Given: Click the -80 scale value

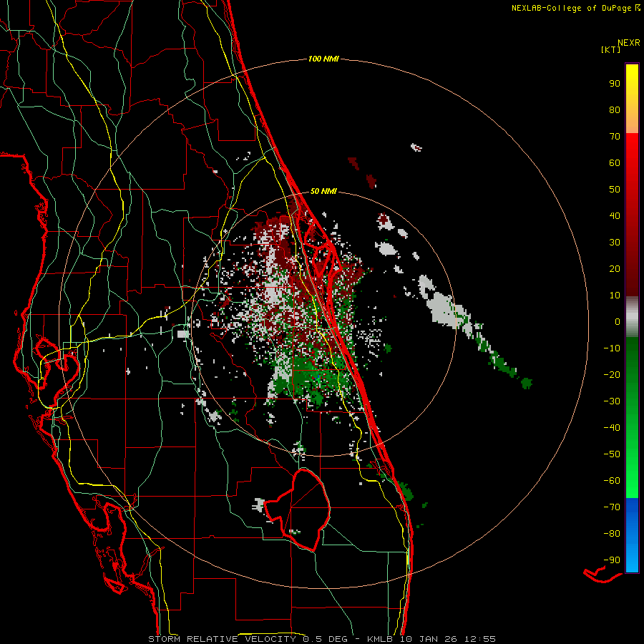Looking at the screenshot, I should tap(612, 534).
